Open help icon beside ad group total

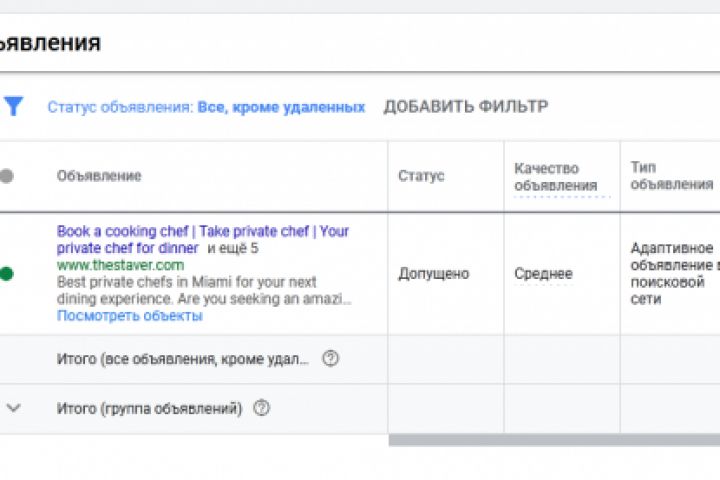point(262,408)
